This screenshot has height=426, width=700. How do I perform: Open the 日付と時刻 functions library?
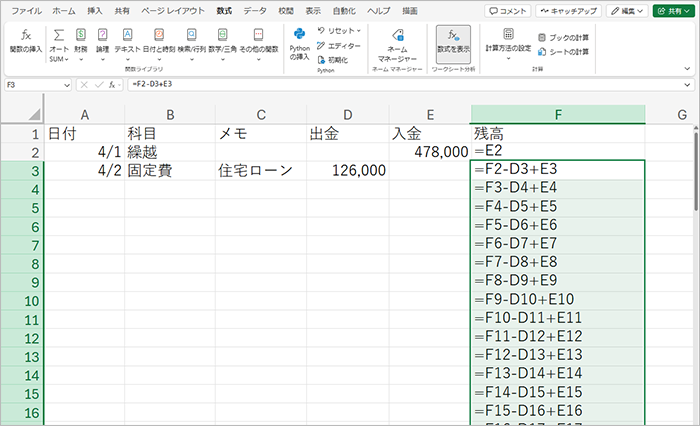coord(159,45)
